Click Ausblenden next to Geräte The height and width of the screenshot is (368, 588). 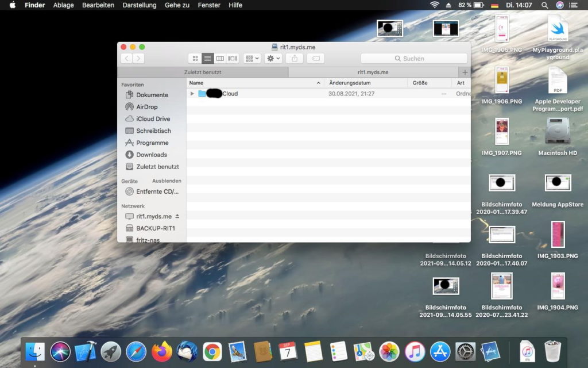click(x=167, y=181)
